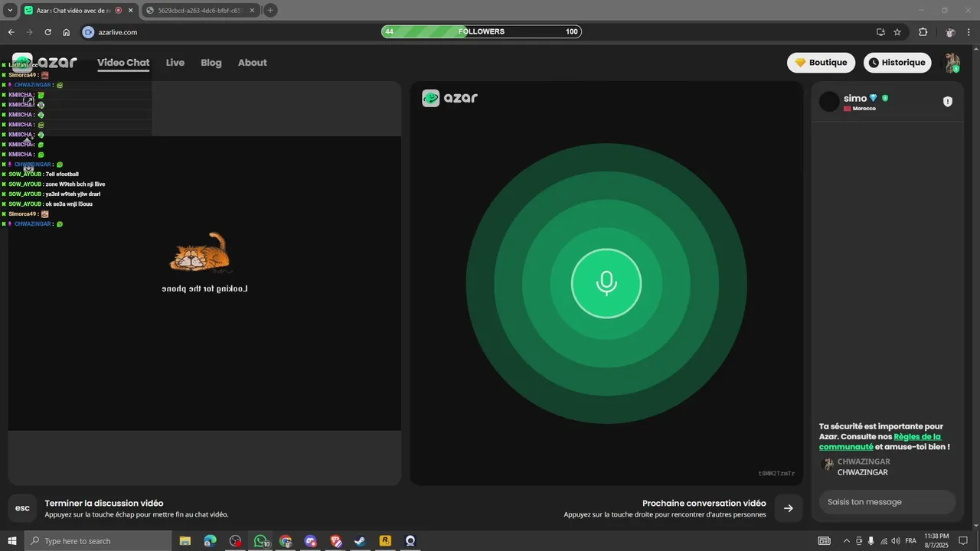Open the install app icon in address bar
This screenshot has width=980, height=551.
point(880,32)
